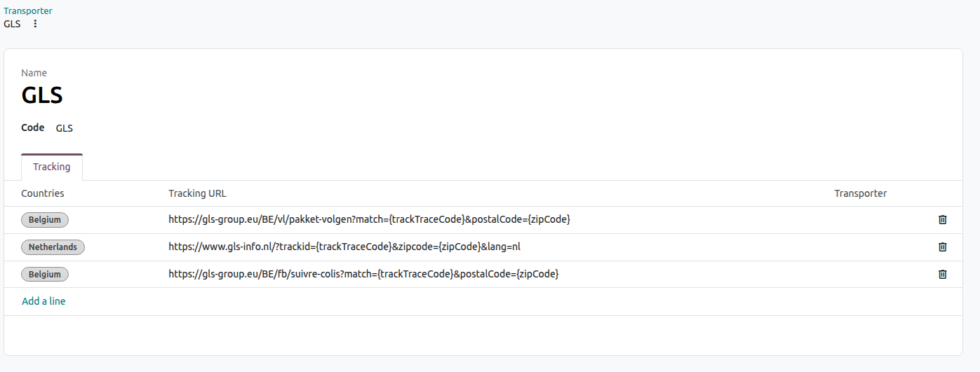Select the gls-info.nl tracking URL cell

(x=344, y=247)
